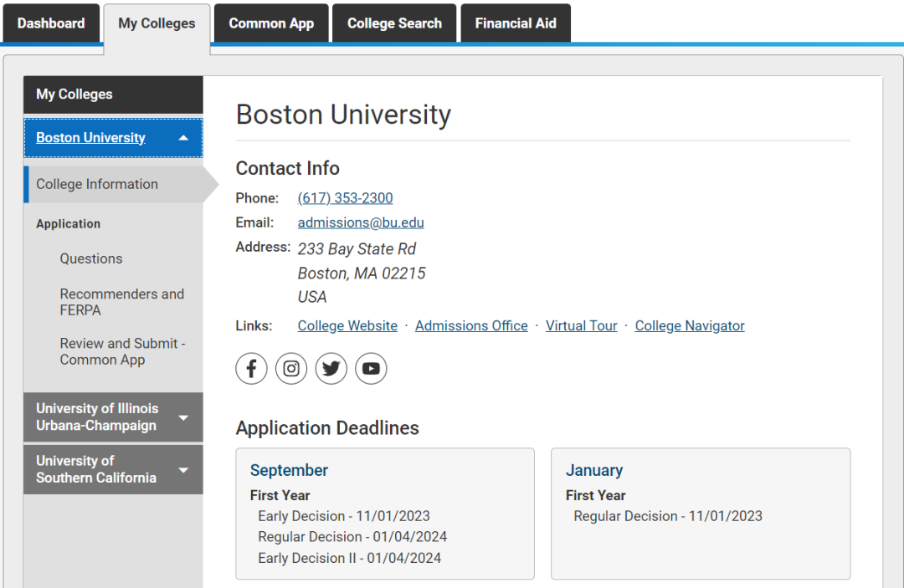Screen dimensions: 904x588
Task: Call the (617) 353-2300 phone link
Action: point(345,198)
